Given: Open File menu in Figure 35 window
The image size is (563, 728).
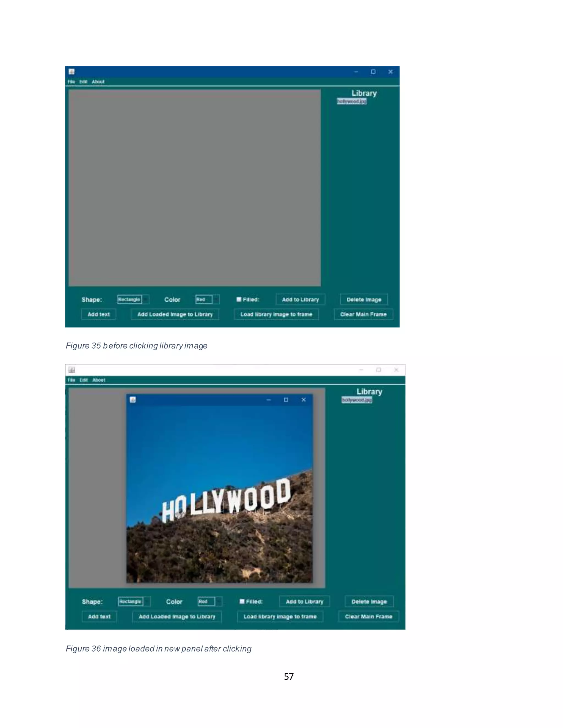Looking at the screenshot, I should (x=71, y=82).
